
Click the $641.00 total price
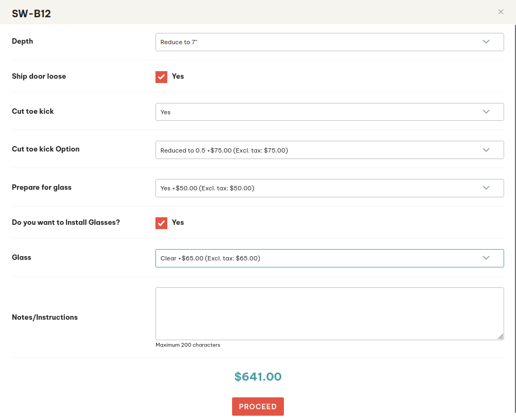point(258,377)
